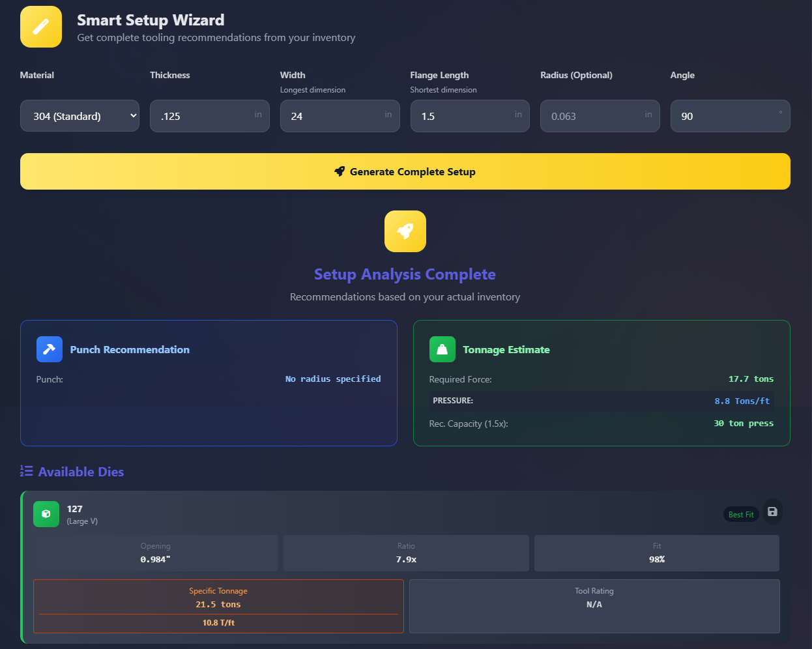
Task: Save die 127 using the floppy disk icon
Action: (x=772, y=512)
